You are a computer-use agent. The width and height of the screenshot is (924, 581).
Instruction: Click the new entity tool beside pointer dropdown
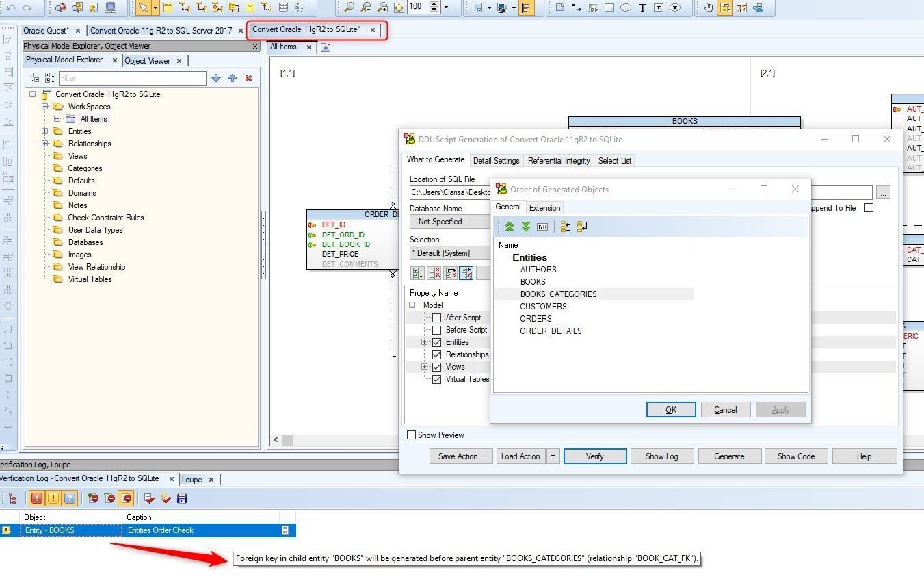pos(168,8)
